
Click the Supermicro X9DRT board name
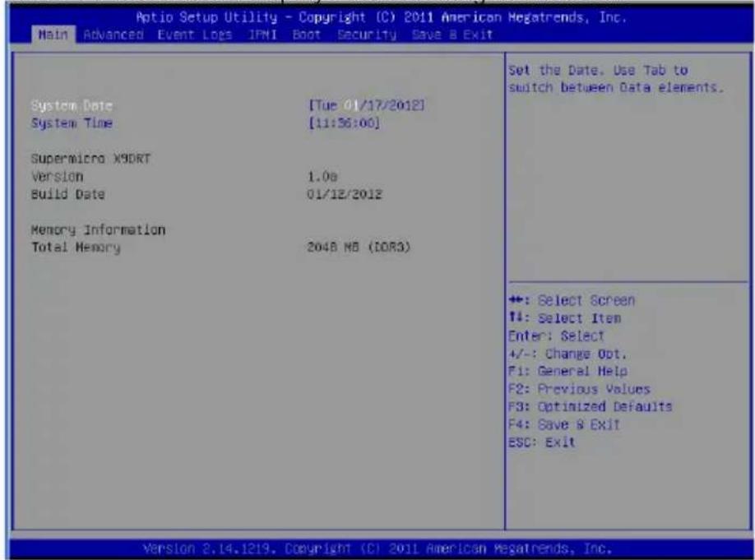(x=90, y=159)
